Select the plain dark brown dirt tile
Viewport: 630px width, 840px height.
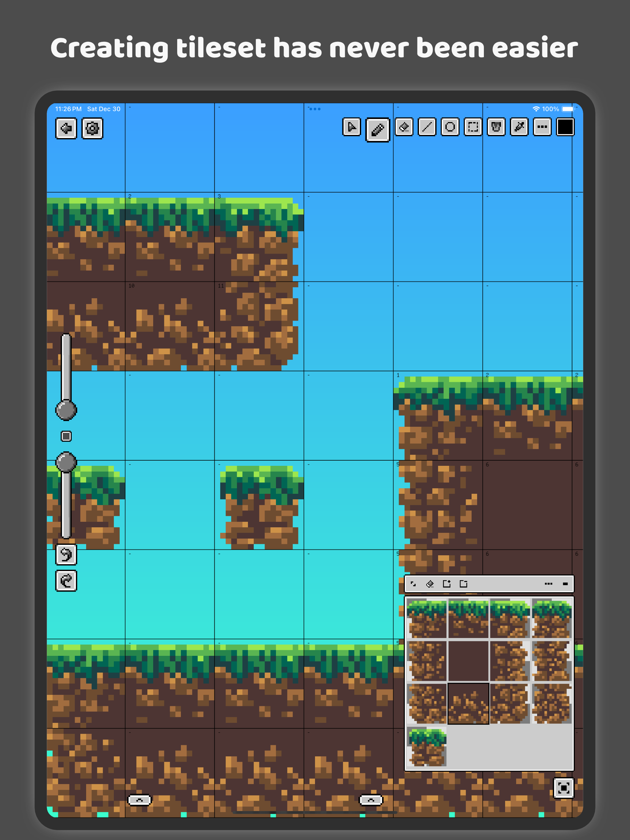coord(468,661)
